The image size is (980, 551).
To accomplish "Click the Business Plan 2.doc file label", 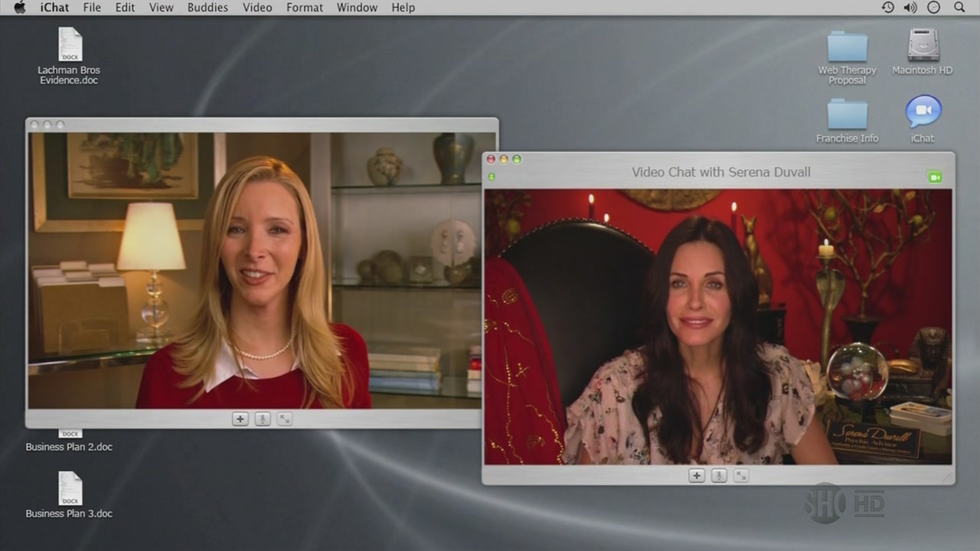I will [x=69, y=447].
